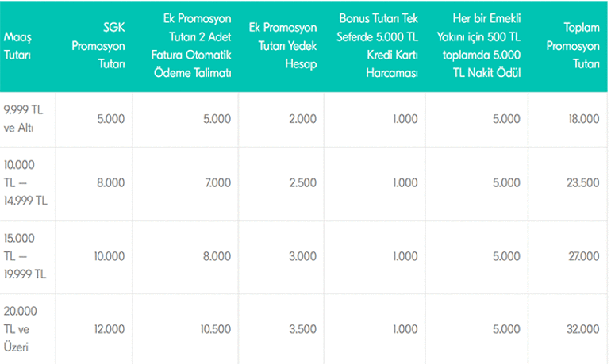Viewport: 611px width, 364px height.
Task: Select the Ek Promosyon Tutarı Yedek Hesap header
Action: pyautogui.click(x=283, y=46)
